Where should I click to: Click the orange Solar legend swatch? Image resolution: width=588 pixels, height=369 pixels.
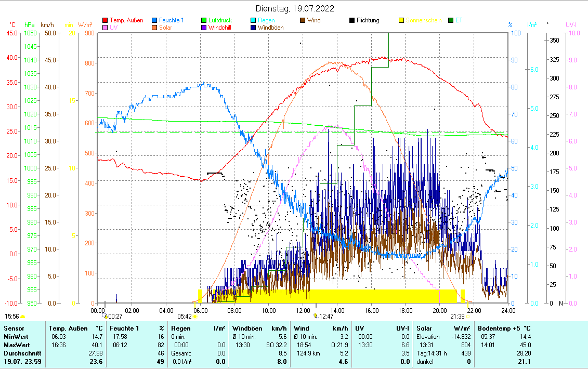coord(155,28)
